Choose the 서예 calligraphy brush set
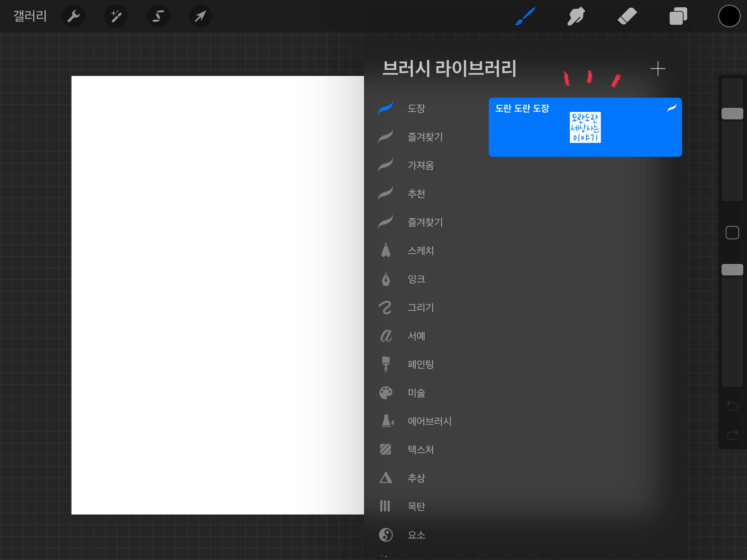747x560 pixels. (x=416, y=336)
